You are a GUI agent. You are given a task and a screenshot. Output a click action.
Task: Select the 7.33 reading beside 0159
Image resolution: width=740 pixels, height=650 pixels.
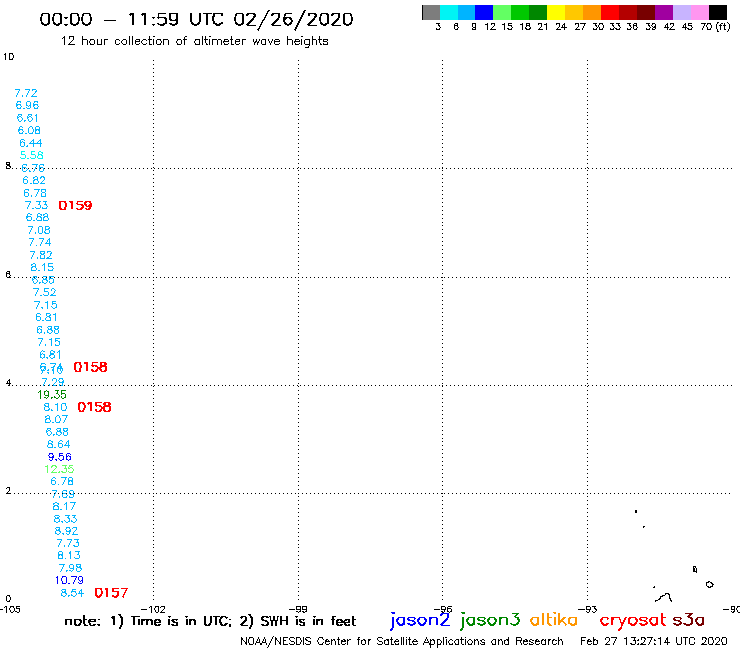tap(36, 205)
